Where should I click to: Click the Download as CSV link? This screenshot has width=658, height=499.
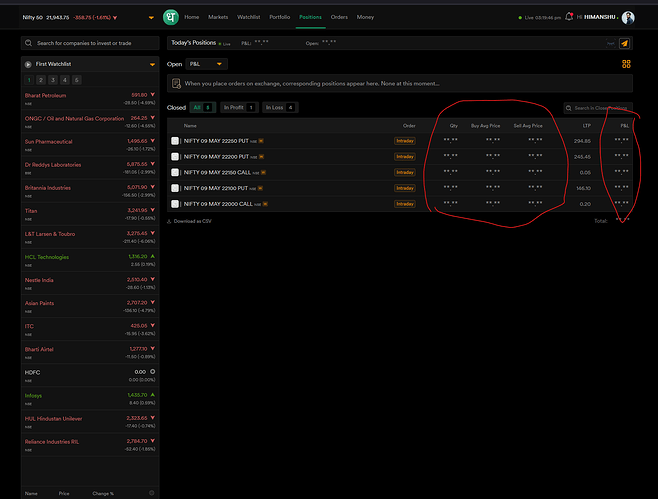192,221
